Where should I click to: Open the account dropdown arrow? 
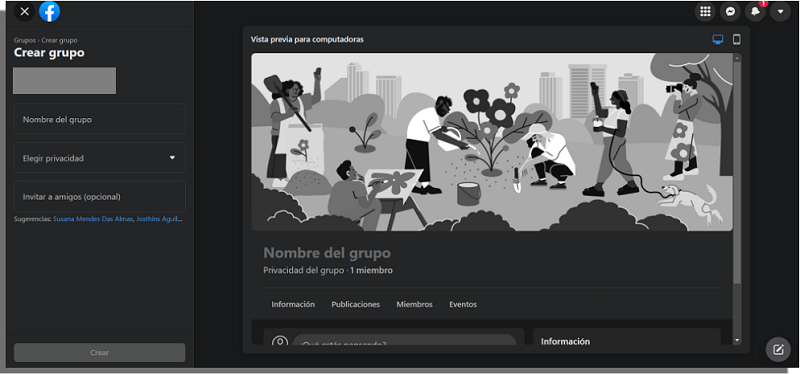click(x=780, y=11)
